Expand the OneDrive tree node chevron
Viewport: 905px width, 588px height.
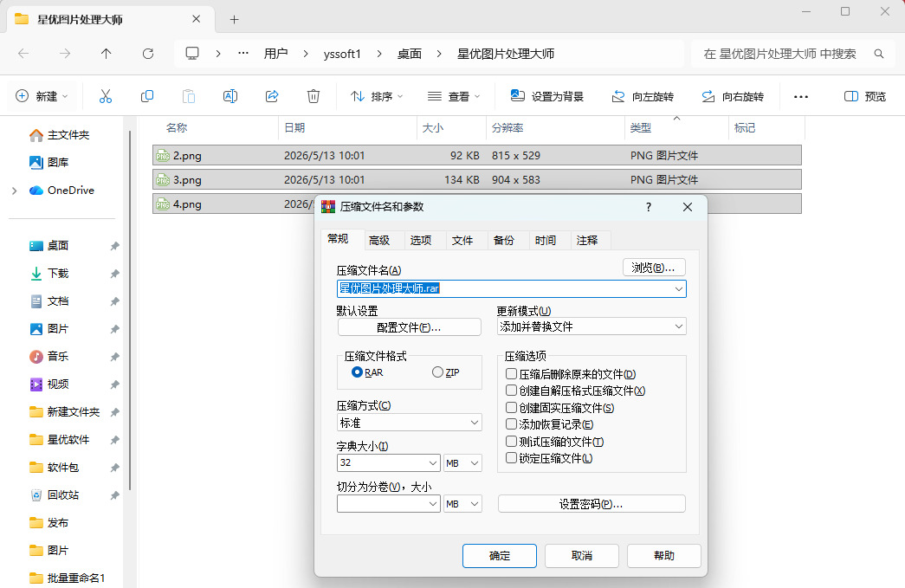click(x=15, y=191)
